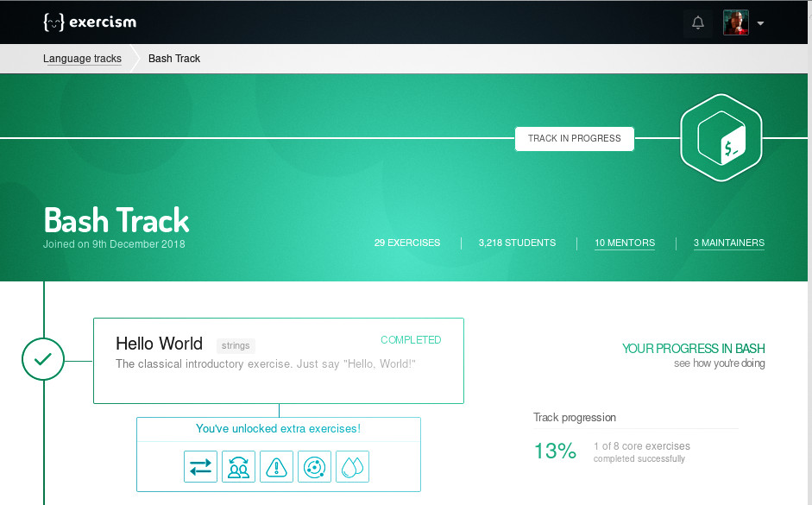Go to the Language tracks breadcrumb
Screen dimensions: 812x505
(x=82, y=59)
